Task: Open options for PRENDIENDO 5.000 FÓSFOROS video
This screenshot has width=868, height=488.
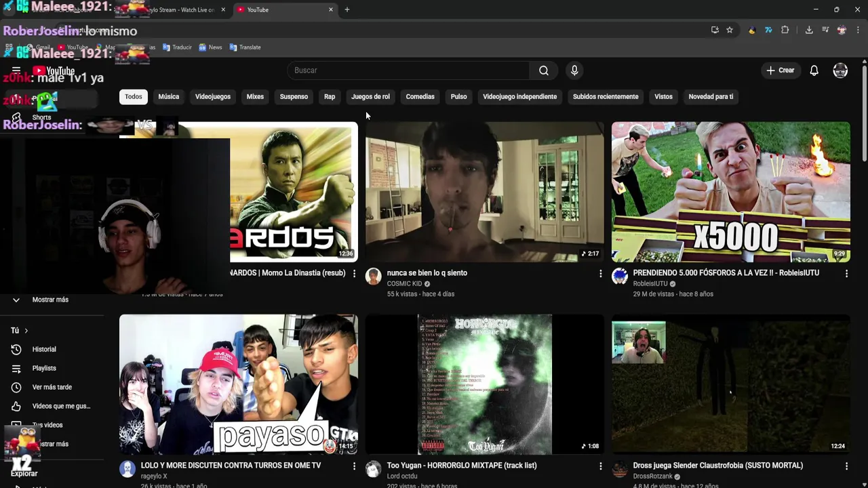Action: click(x=846, y=273)
